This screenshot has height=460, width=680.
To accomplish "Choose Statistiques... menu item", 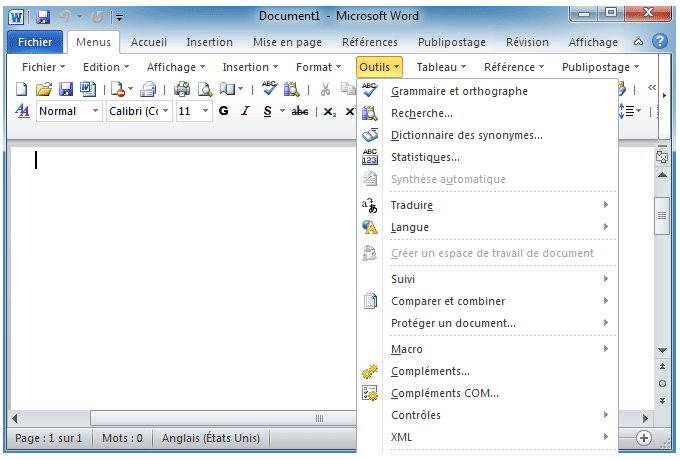I will tap(487, 157).
